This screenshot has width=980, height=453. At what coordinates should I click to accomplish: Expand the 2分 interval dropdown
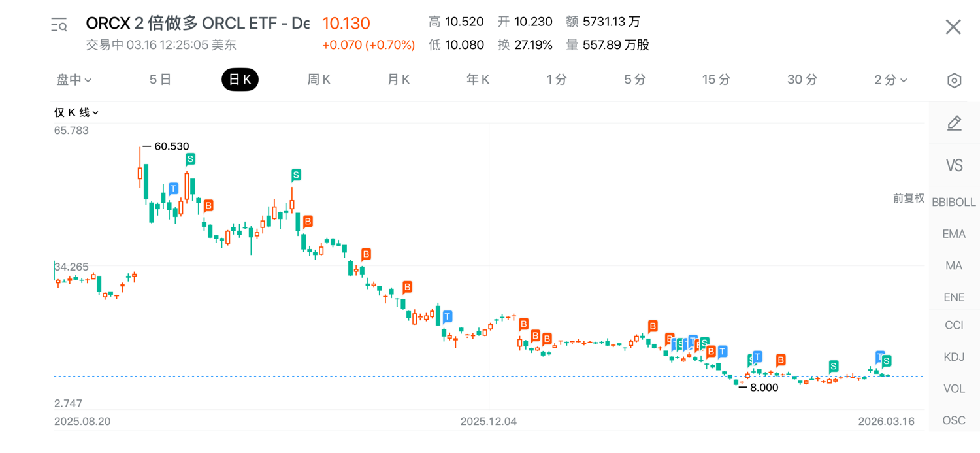(890, 80)
